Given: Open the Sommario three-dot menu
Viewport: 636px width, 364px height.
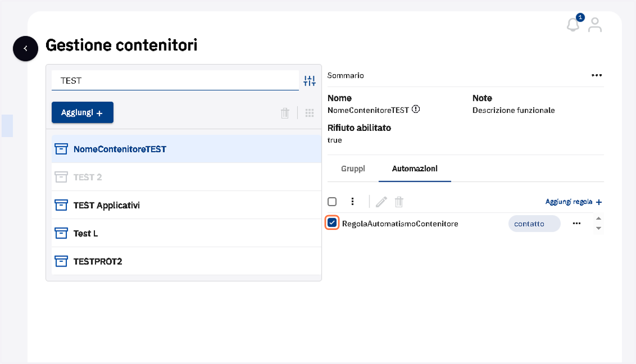Looking at the screenshot, I should pos(597,75).
